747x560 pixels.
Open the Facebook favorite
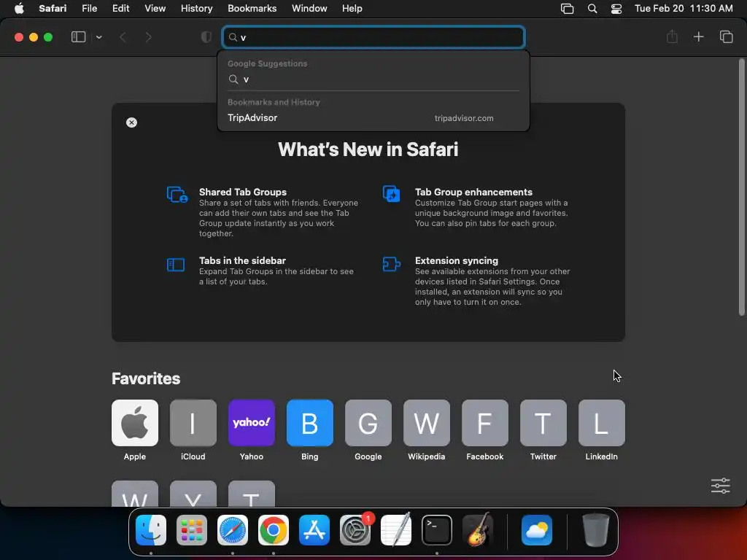(485, 423)
